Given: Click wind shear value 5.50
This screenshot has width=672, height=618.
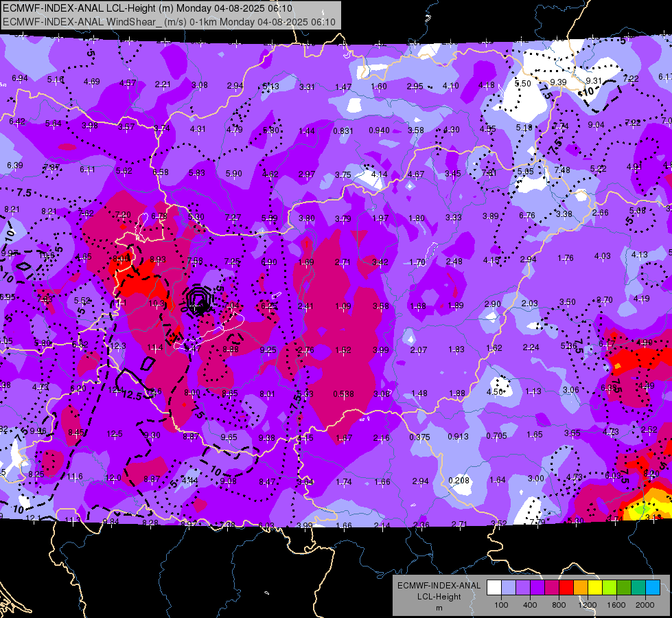Looking at the screenshot, I should [523, 84].
